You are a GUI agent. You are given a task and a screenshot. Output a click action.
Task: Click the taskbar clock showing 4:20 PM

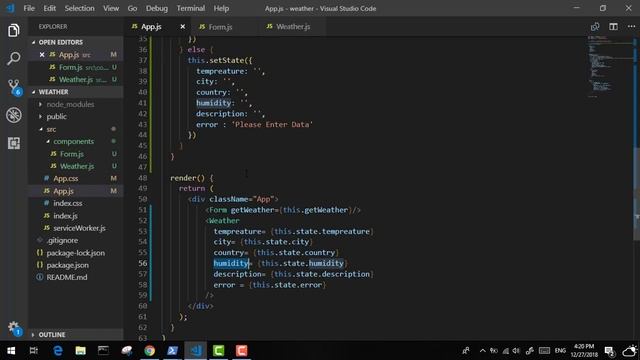pyautogui.click(x=584, y=351)
